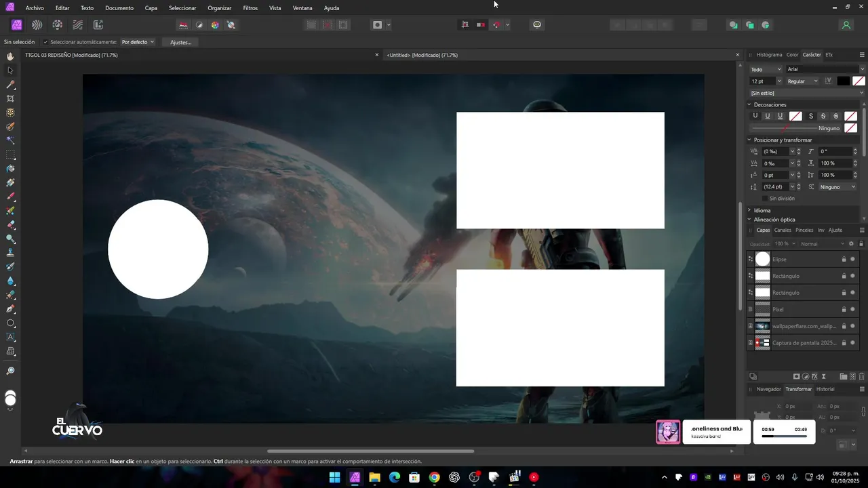Click the Ajustes... button

[181, 42]
